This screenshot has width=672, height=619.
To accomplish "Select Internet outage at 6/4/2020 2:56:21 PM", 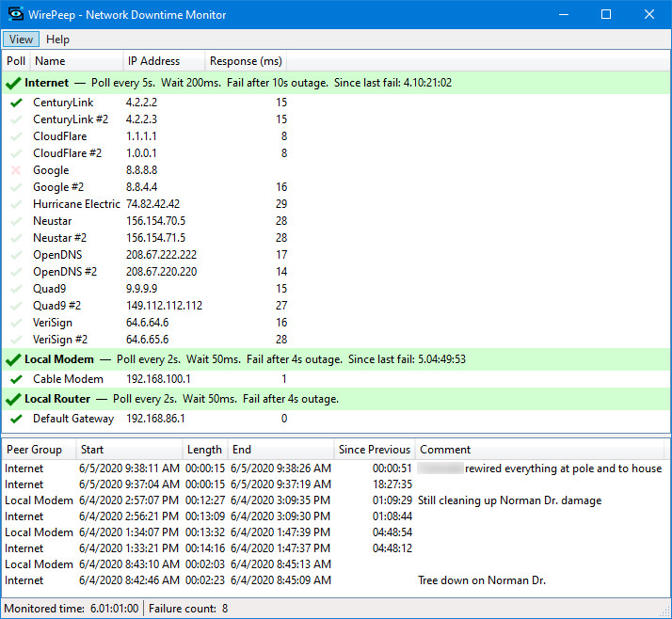I will pos(333,516).
